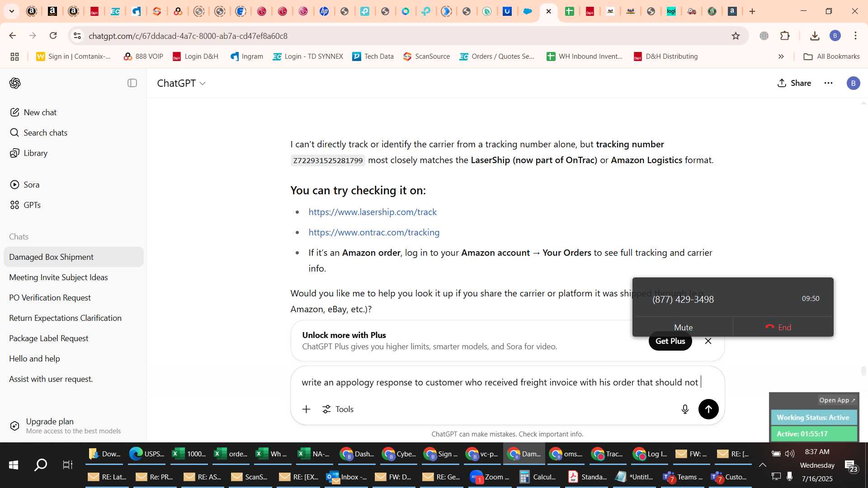This screenshot has height=488, width=868.
Task: Click the plus attach icon in composer
Action: coord(306,409)
